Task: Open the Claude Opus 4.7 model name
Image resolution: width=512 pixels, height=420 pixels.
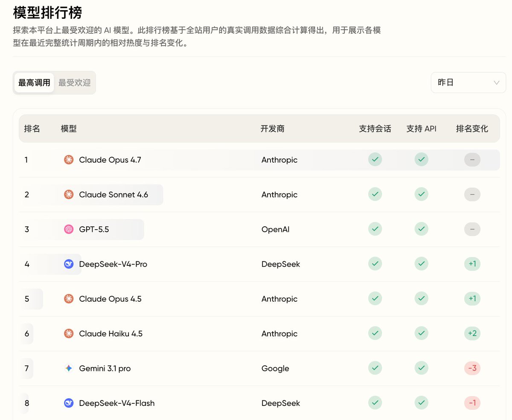Action: [110, 160]
